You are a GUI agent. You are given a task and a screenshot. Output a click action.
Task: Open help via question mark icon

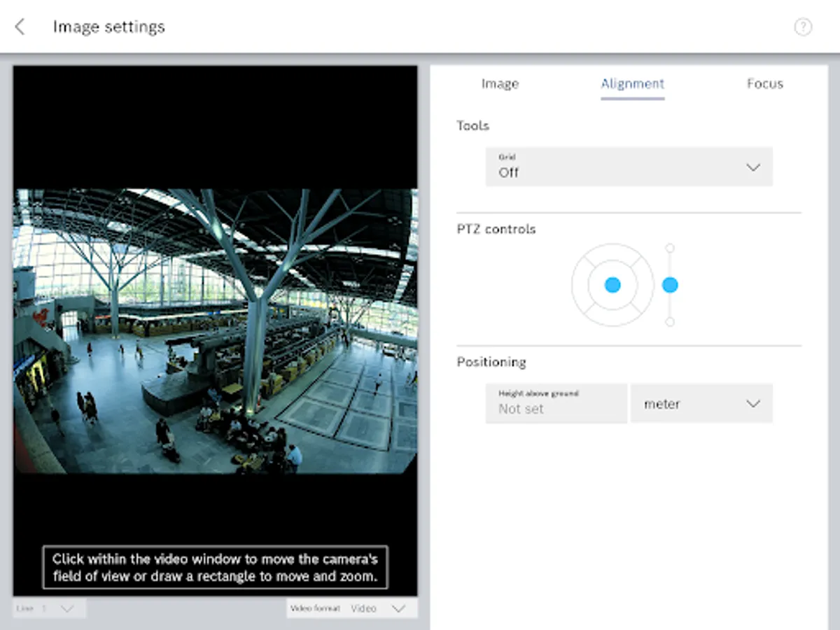[803, 27]
